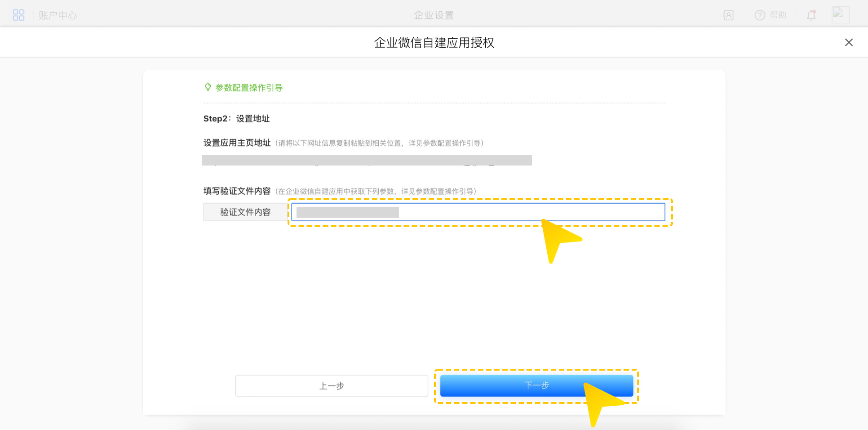Open the app grid launcher icon
868x430 pixels.
pos(18,15)
